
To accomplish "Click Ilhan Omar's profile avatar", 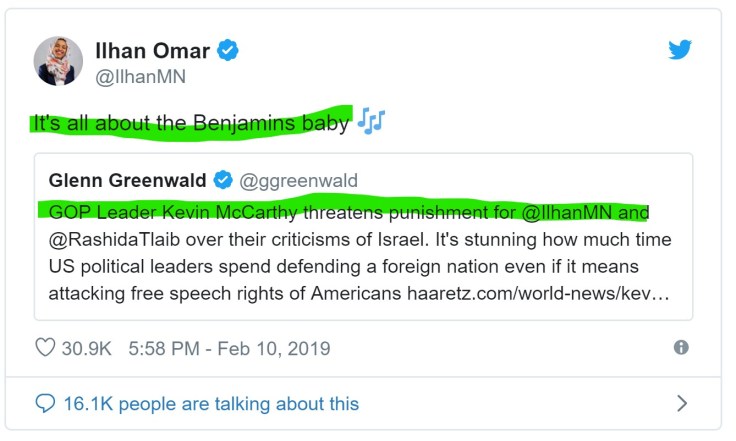I will click(x=59, y=62).
